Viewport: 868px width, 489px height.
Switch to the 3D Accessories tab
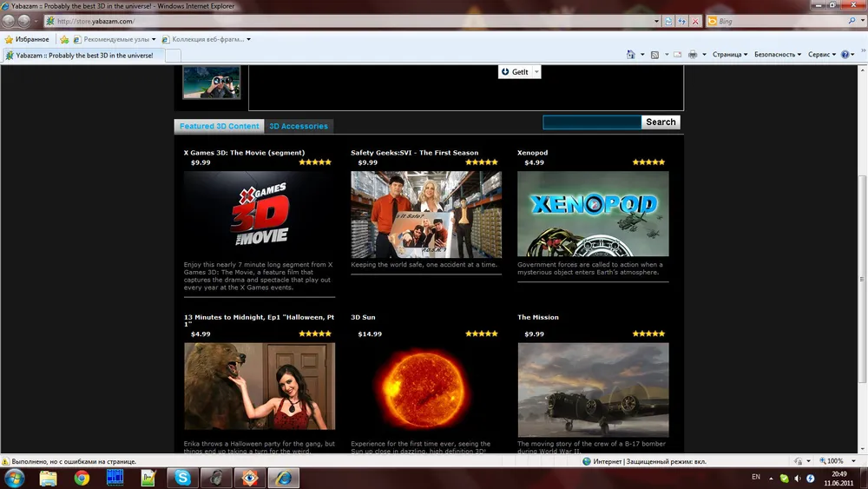pos(299,126)
